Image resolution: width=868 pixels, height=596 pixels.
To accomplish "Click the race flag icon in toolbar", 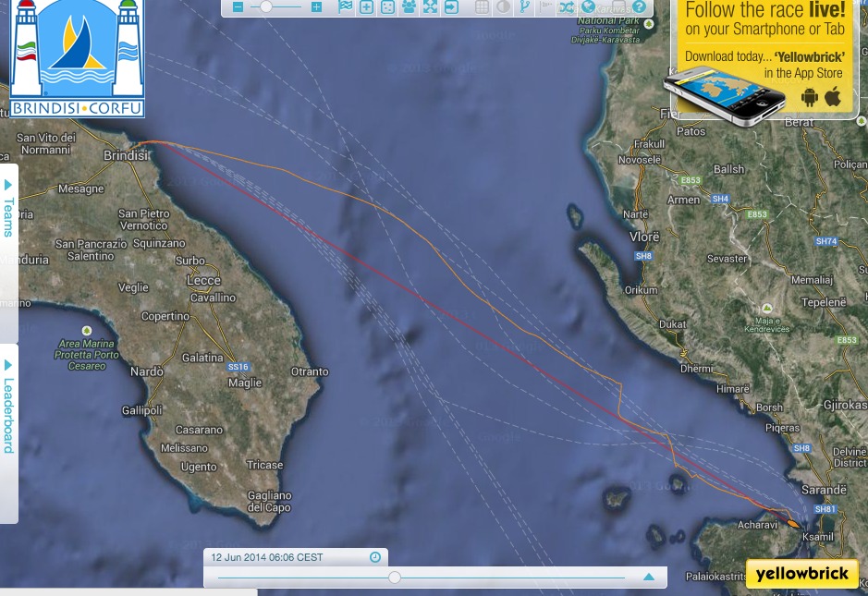I will (345, 7).
